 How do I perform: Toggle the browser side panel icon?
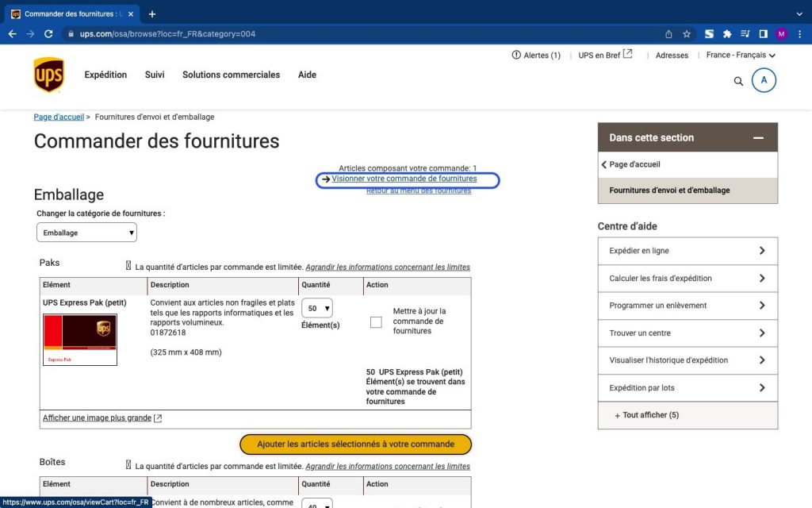coord(764,33)
